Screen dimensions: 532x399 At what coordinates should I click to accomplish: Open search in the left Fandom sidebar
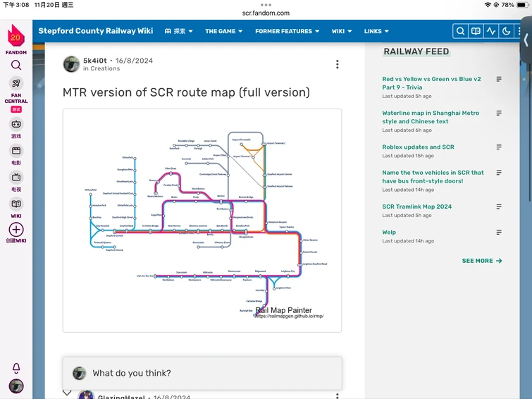tap(16, 65)
